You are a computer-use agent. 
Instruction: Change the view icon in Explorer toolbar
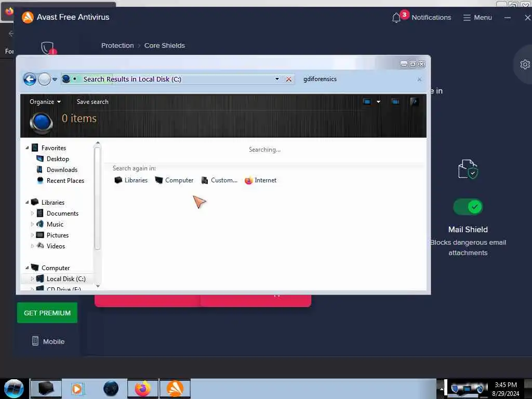click(367, 101)
